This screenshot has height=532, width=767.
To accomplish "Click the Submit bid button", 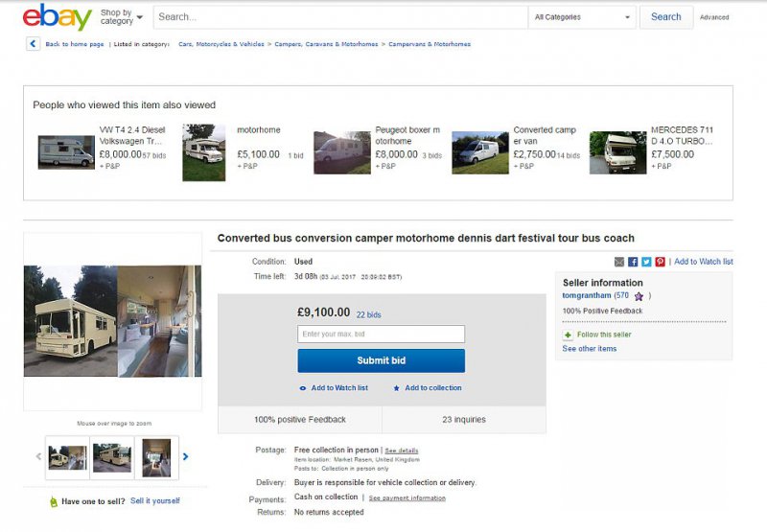I will point(381,360).
